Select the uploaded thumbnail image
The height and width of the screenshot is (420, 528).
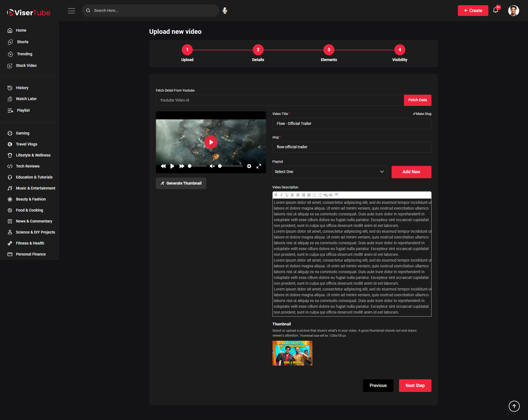point(292,353)
